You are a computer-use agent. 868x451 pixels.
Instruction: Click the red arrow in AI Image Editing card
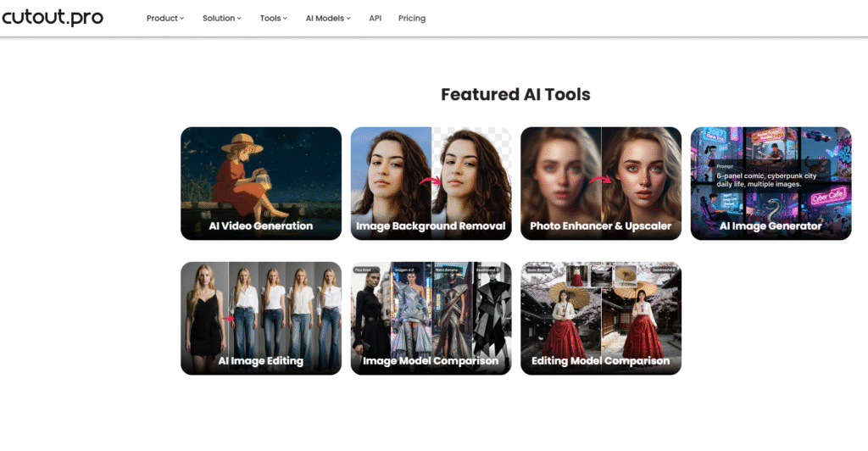coord(227,319)
